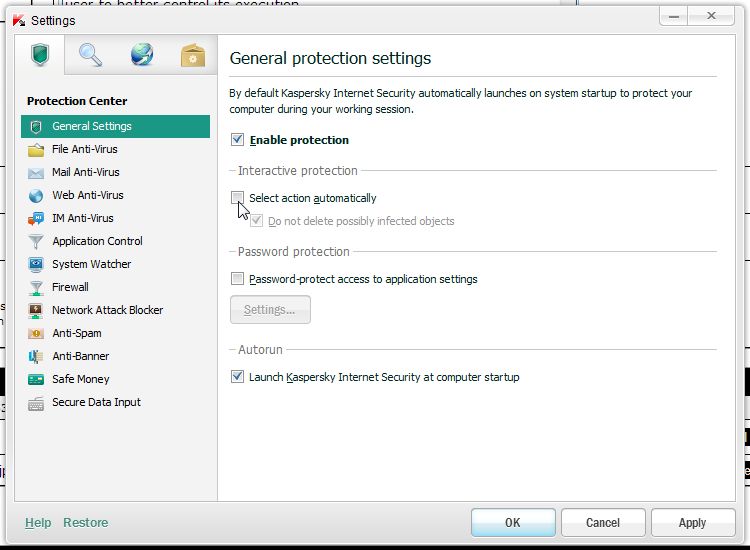Click the Kaspersky logo in title bar
Image resolution: width=750 pixels, height=550 pixels.
(x=19, y=21)
